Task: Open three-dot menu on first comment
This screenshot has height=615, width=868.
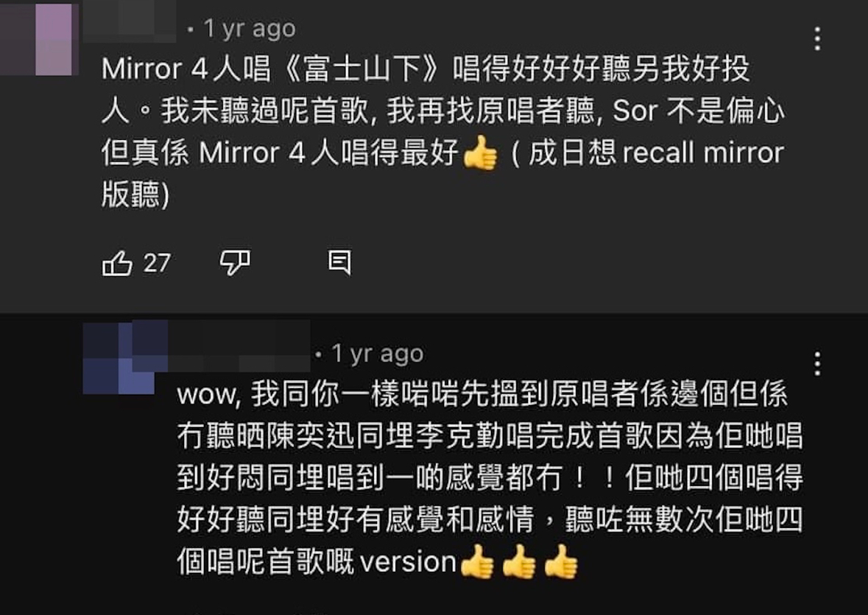Action: 817,39
